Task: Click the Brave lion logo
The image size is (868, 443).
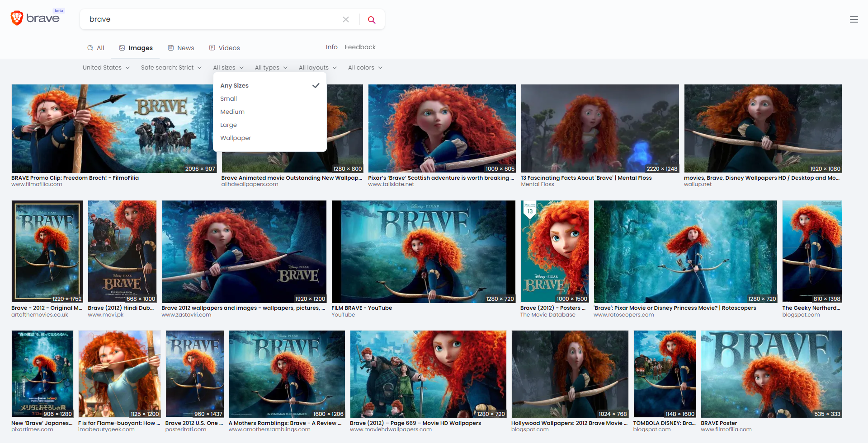Action: [x=17, y=18]
